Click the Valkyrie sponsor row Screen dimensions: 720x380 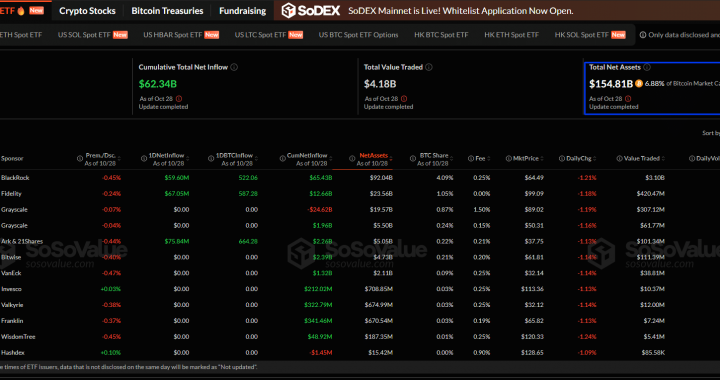(12, 305)
